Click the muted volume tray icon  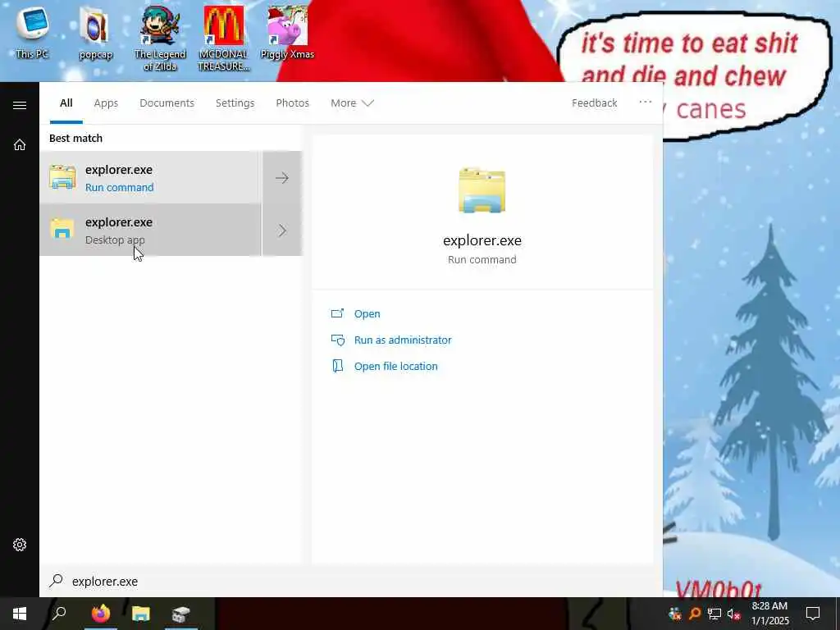(733, 614)
